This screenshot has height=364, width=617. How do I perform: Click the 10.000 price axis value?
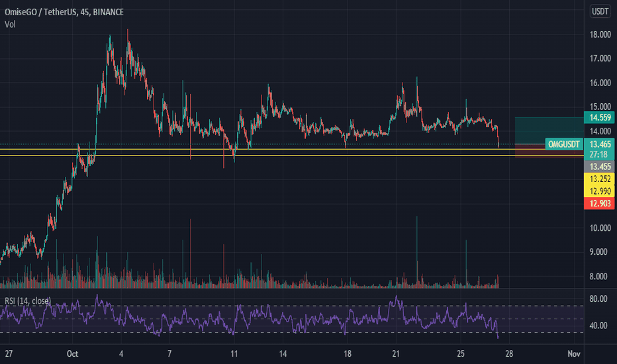point(600,228)
